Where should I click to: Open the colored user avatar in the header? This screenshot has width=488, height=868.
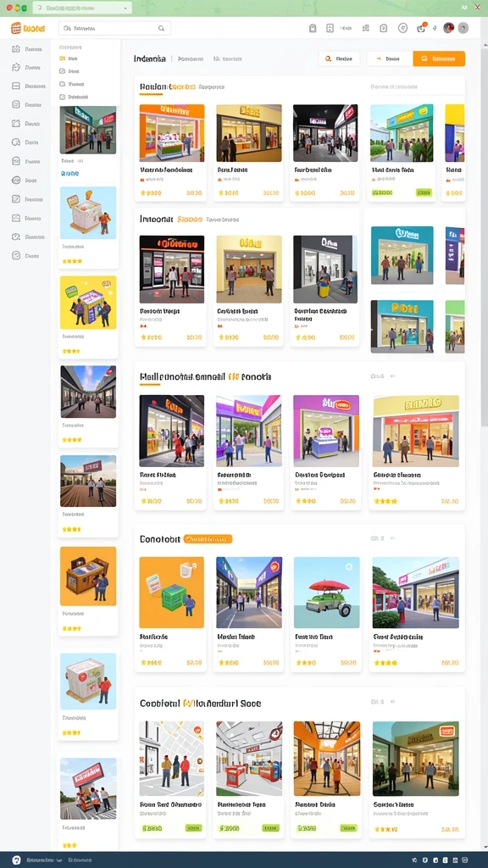[x=449, y=28]
